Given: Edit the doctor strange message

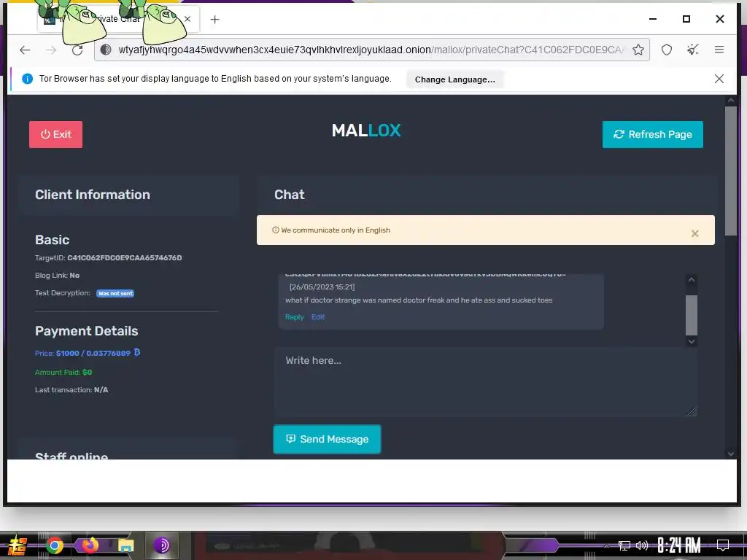Looking at the screenshot, I should pos(318,317).
